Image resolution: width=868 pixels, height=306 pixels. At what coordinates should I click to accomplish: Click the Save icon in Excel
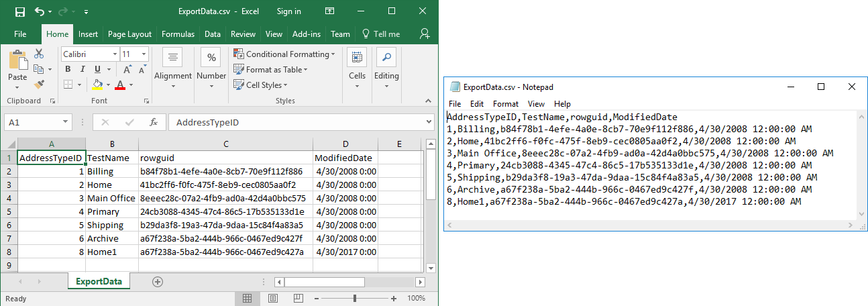tap(19, 11)
